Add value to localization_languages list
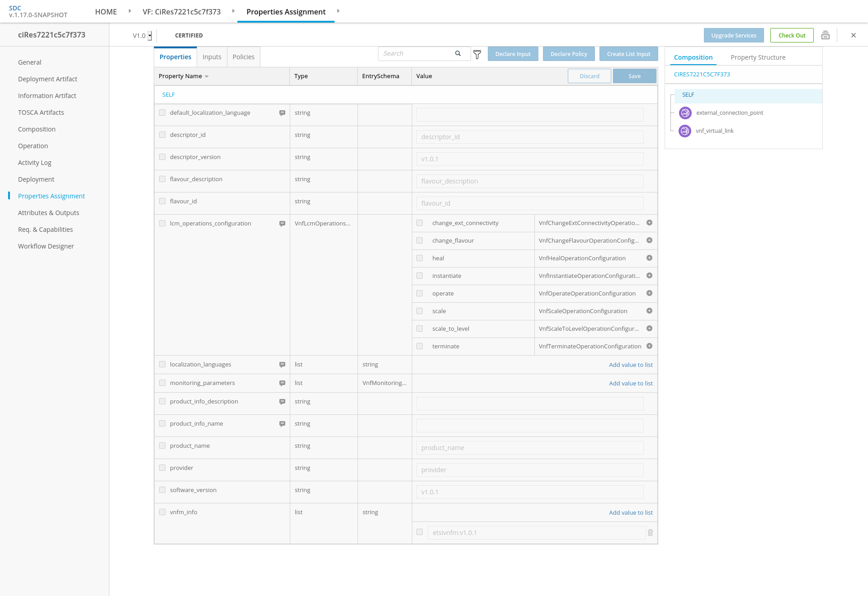This screenshot has height=596, width=868. click(631, 365)
